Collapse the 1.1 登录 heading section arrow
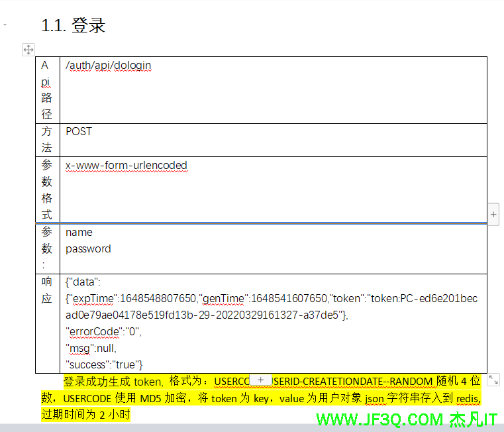 [5, 25]
